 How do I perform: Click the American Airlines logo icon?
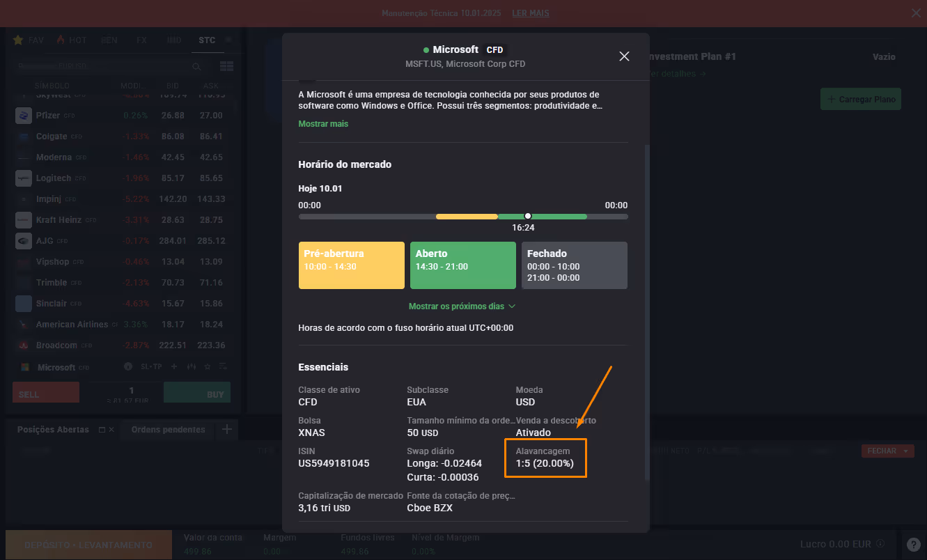(x=24, y=325)
